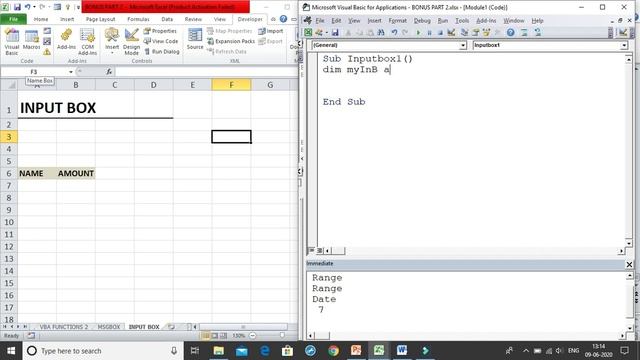Click View Microsoft Excel icon in VBA toolbar
640x360 pixels.
(x=308, y=32)
